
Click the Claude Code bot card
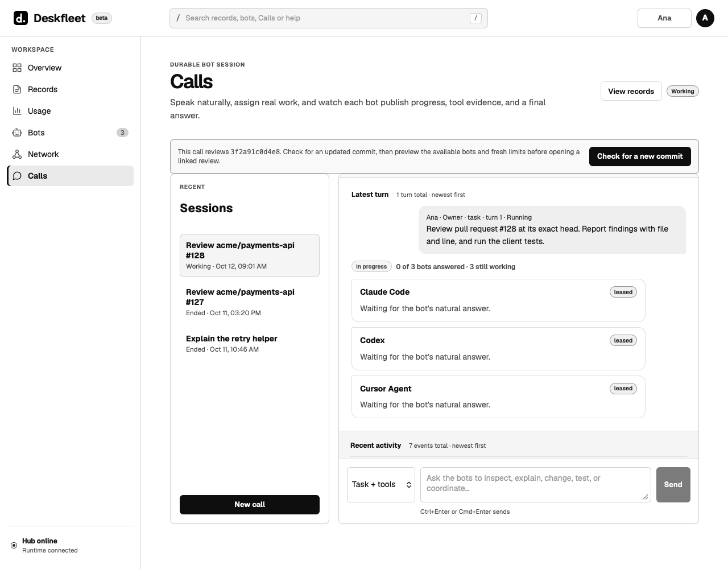tap(498, 300)
